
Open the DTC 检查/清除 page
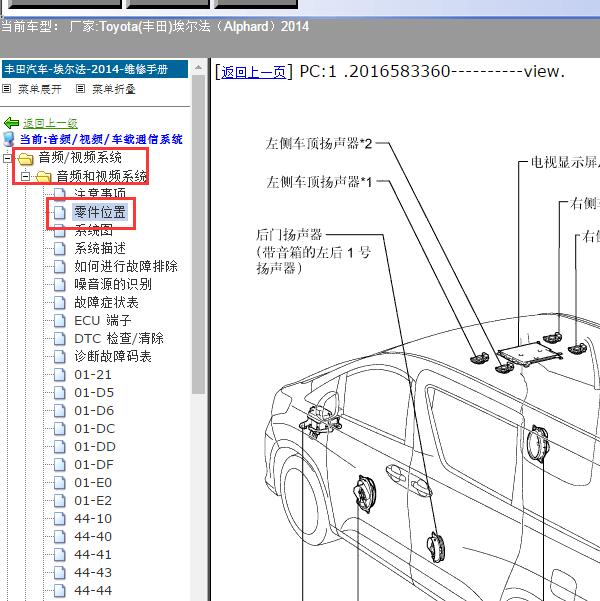coord(119,338)
